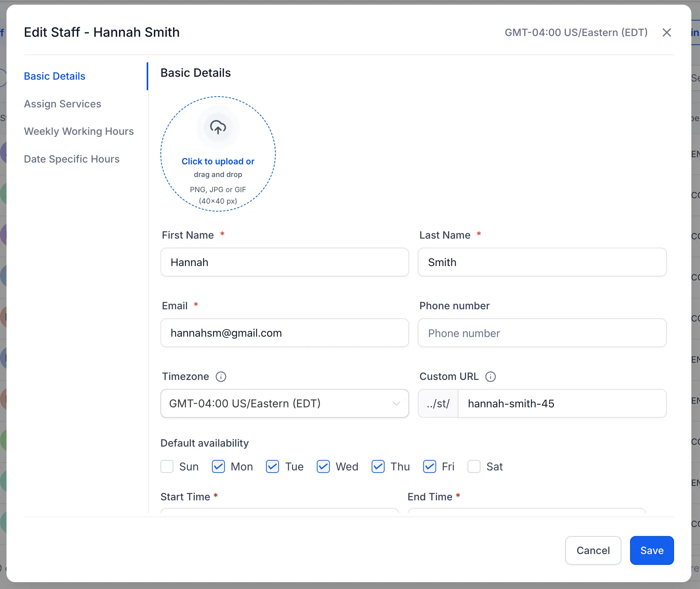Click the Timezone info icon
Viewport: 700px width, 589px height.
click(x=221, y=377)
